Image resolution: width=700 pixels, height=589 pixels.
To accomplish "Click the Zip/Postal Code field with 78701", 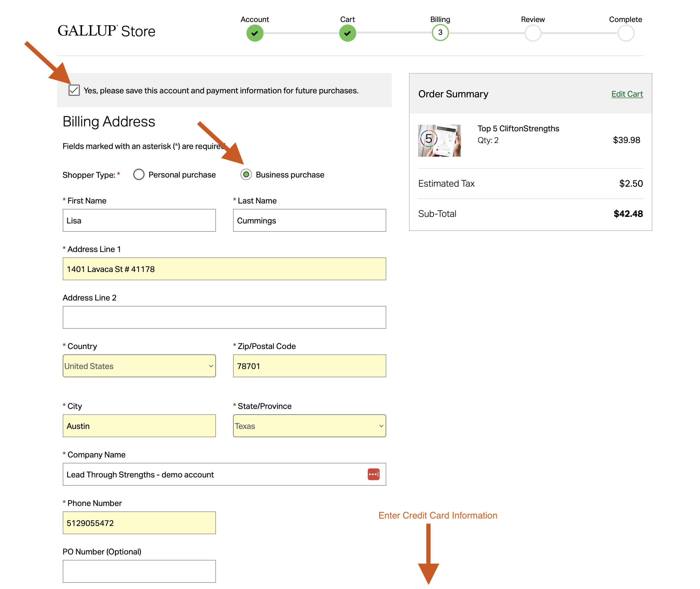I will tap(309, 366).
